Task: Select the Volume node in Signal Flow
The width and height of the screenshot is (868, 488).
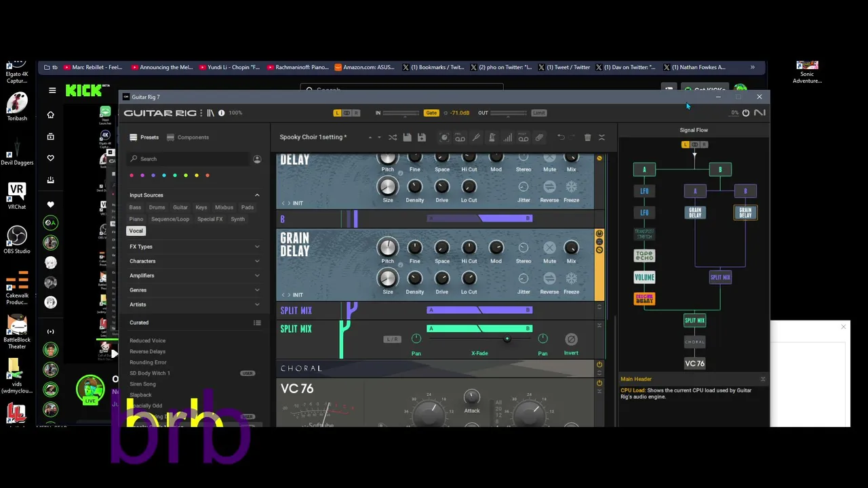Action: click(x=644, y=277)
